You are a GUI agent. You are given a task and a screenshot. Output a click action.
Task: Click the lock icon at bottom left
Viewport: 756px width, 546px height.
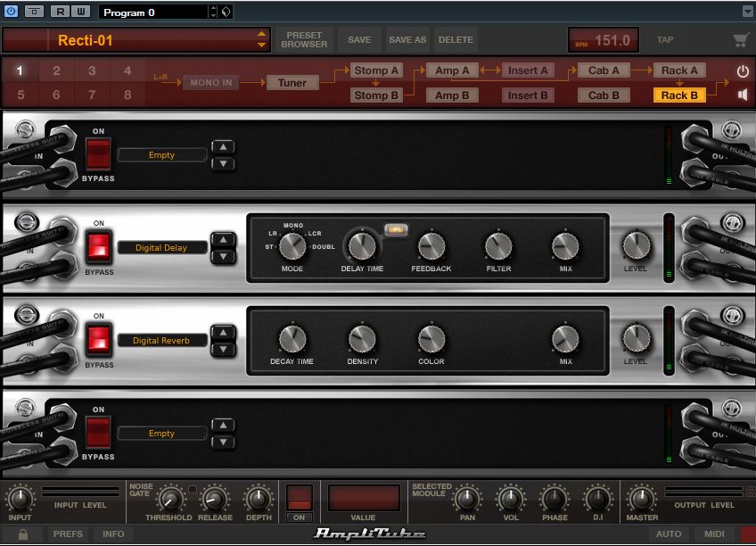23,534
